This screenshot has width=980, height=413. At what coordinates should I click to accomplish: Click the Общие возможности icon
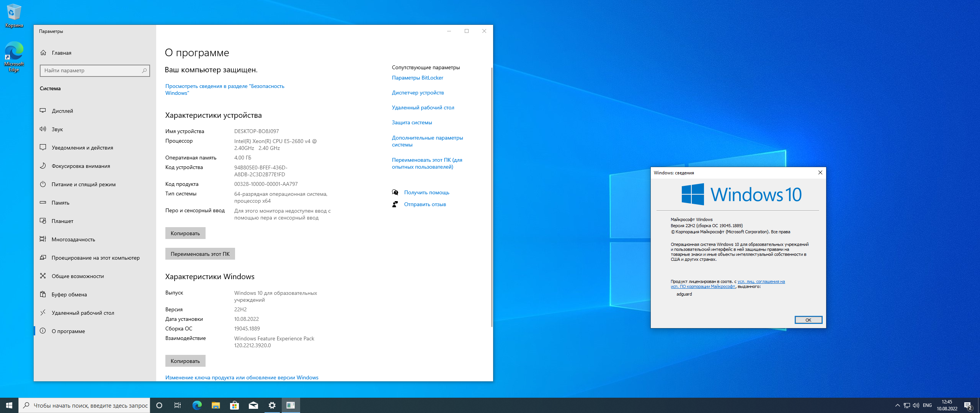(43, 276)
